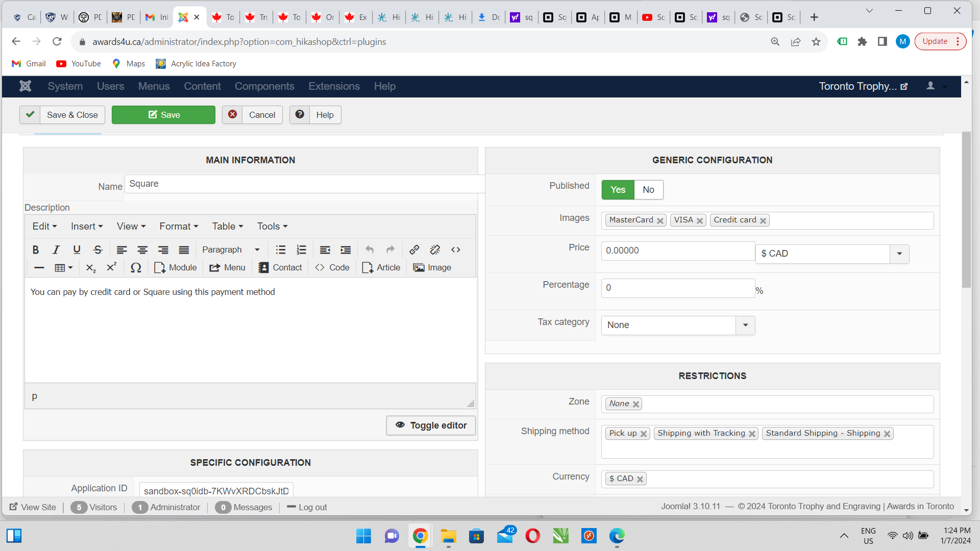Click the insert link icon
The height and width of the screenshot is (551, 980).
(x=414, y=249)
